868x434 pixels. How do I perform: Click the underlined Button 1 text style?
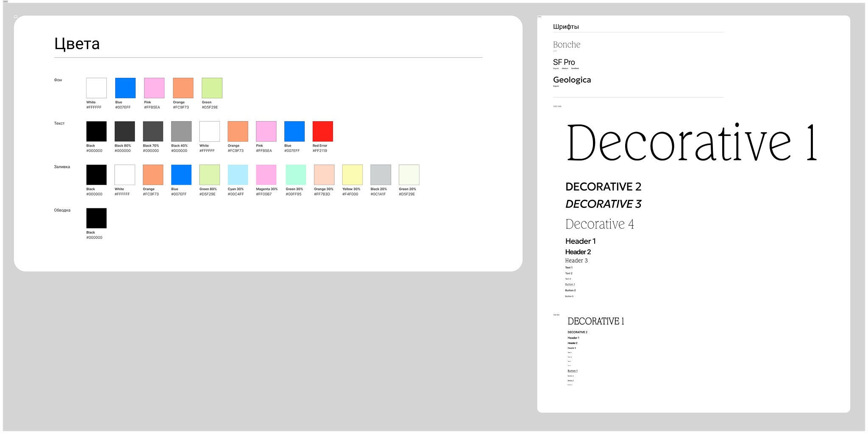tap(570, 285)
